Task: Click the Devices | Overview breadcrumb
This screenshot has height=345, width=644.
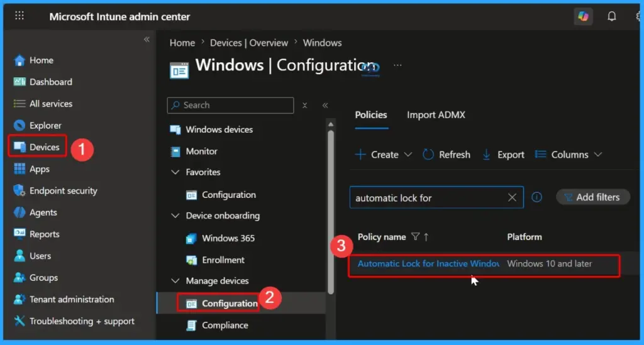Action: click(249, 43)
